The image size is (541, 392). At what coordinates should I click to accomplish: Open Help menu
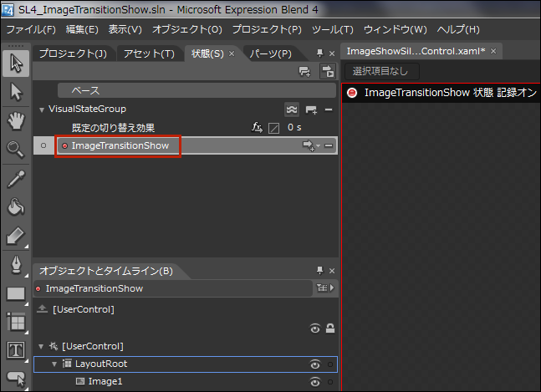(458, 29)
